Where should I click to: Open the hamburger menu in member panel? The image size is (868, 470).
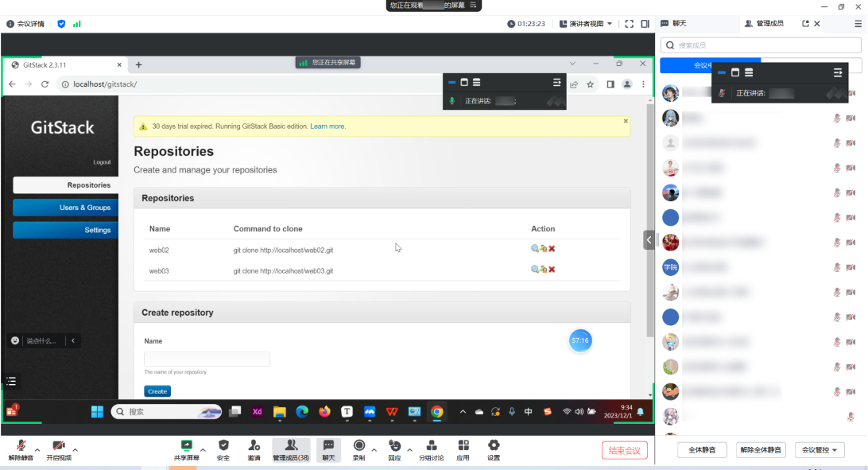pyautogui.click(x=858, y=23)
